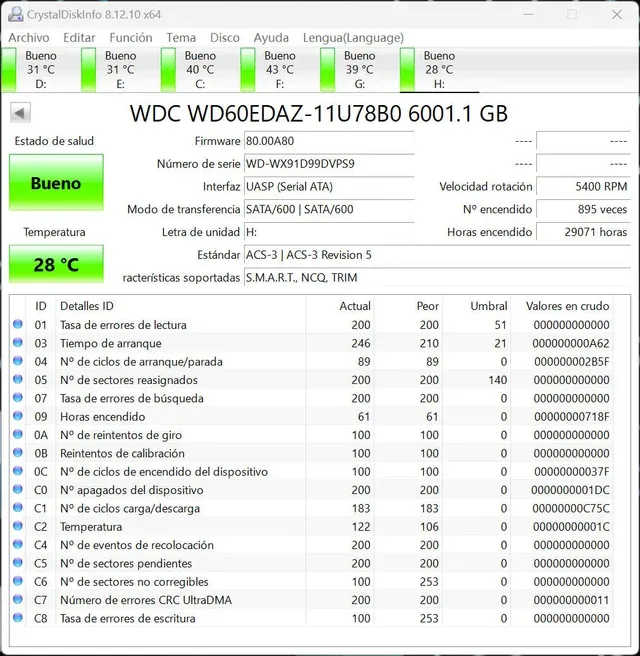640x656 pixels.
Task: Open the Disco menu
Action: [225, 38]
